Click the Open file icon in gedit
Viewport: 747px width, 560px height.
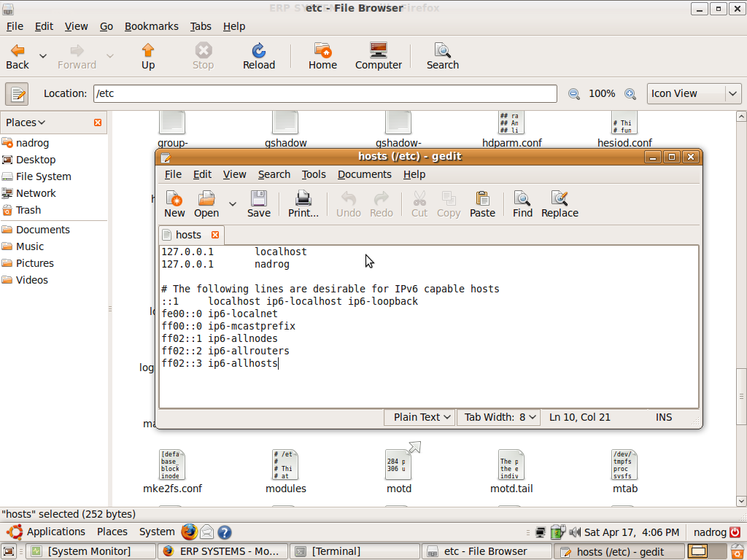(206, 204)
